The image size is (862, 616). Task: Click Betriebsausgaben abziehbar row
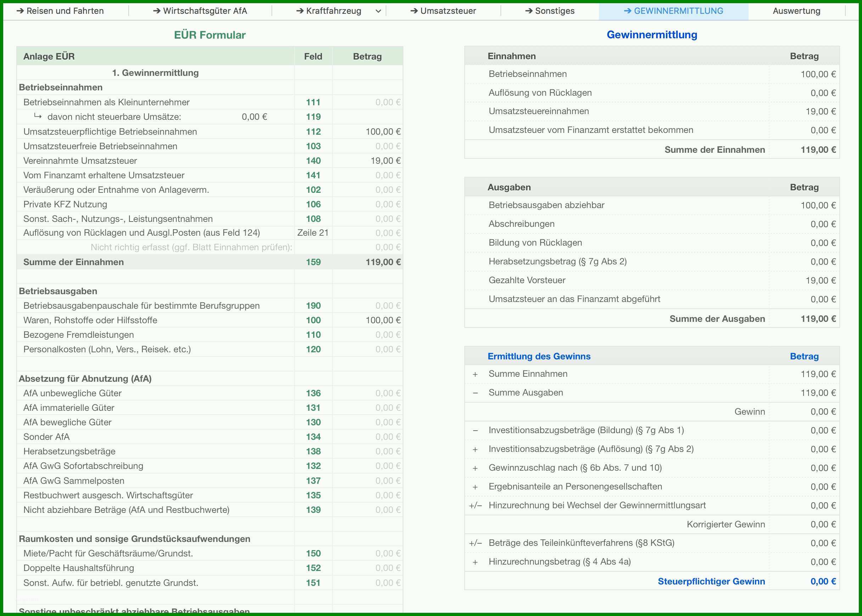652,205
